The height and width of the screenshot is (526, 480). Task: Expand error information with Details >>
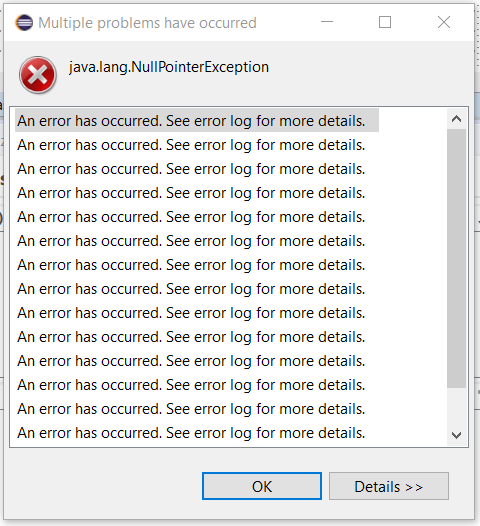[389, 486]
